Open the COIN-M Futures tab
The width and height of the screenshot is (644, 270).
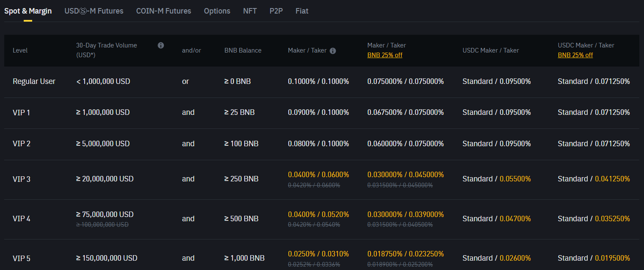pyautogui.click(x=163, y=11)
